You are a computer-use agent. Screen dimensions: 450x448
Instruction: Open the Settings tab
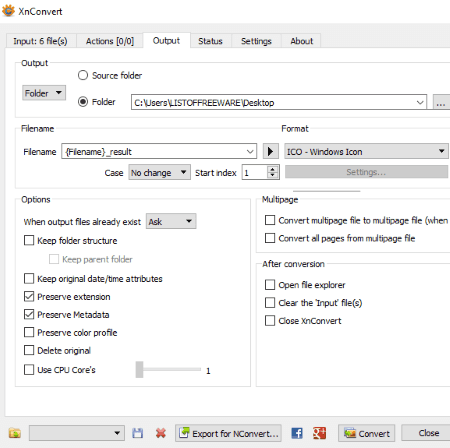pos(256,41)
